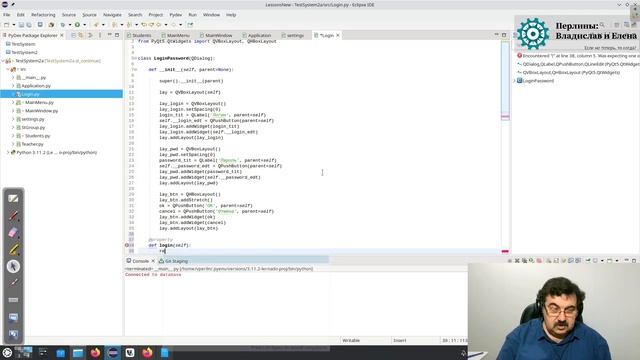
Task: Click the Writable status bar field
Action: tap(351, 340)
